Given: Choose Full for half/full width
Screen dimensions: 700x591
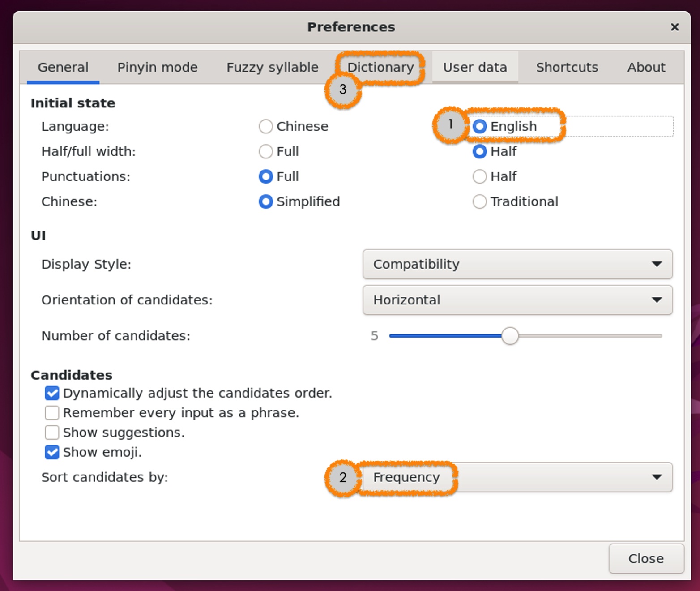Looking at the screenshot, I should [266, 152].
